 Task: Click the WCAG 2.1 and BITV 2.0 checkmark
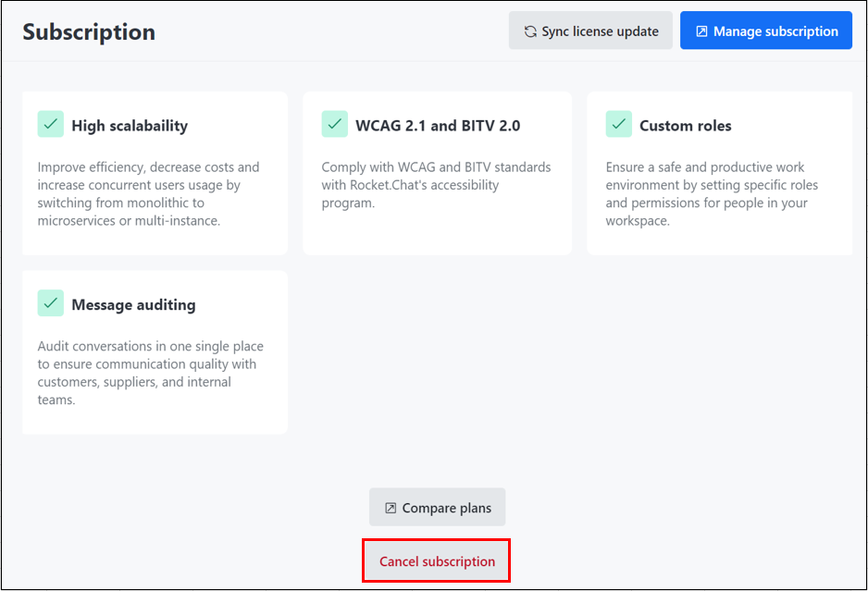click(335, 125)
